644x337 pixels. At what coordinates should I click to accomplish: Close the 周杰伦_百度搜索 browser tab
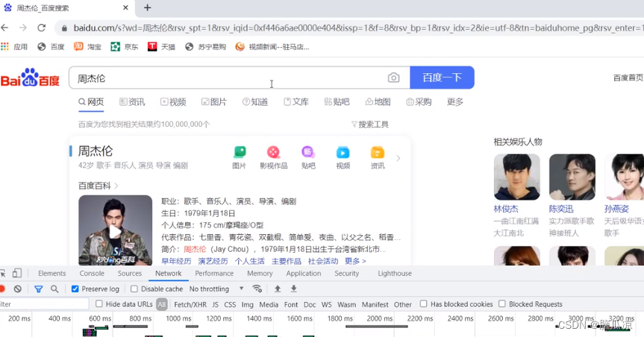[x=125, y=7]
